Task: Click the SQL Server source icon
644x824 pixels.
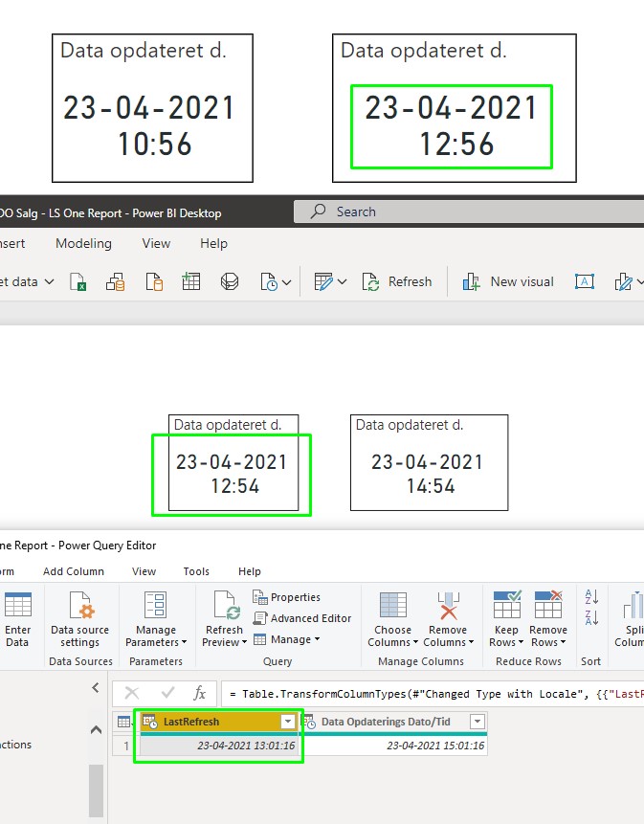Action: pyautogui.click(x=154, y=282)
